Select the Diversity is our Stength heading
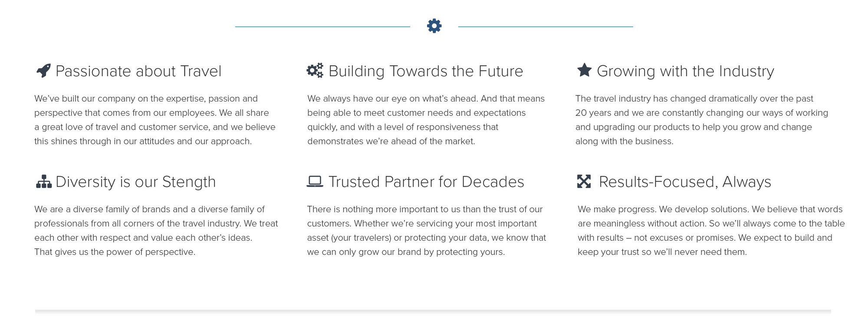This screenshot has height=326, width=868. pos(135,182)
